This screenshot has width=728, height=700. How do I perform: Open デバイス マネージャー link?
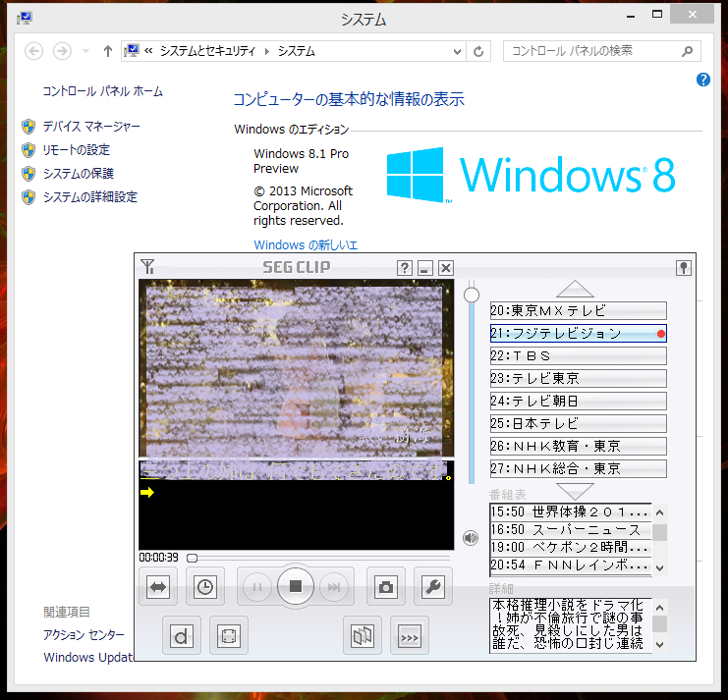pyautogui.click(x=91, y=127)
